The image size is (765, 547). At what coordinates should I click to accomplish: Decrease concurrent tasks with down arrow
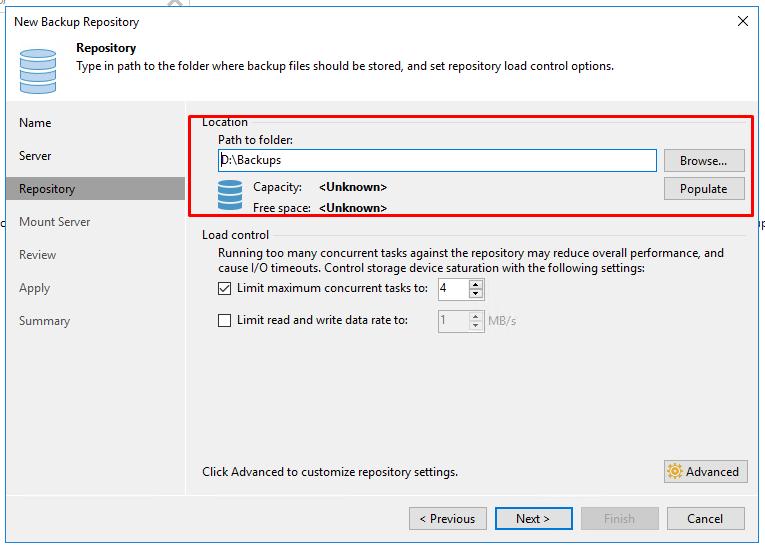(x=476, y=293)
